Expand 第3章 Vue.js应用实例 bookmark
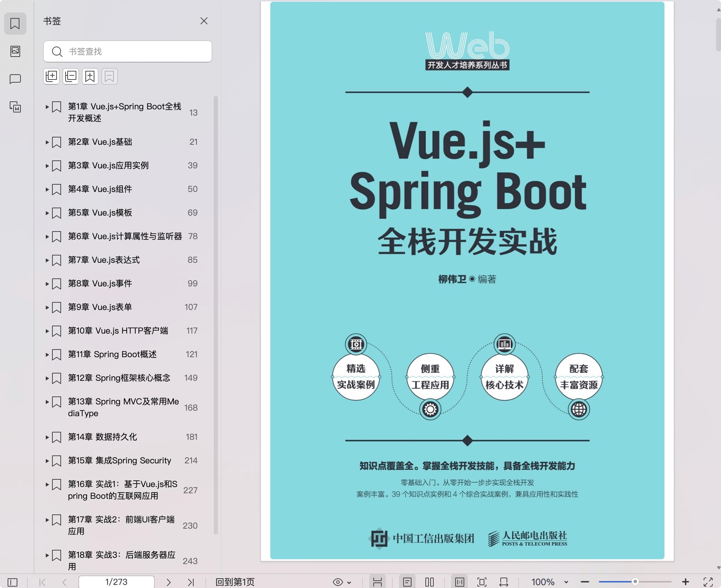The height and width of the screenshot is (588, 721). pos(47,166)
